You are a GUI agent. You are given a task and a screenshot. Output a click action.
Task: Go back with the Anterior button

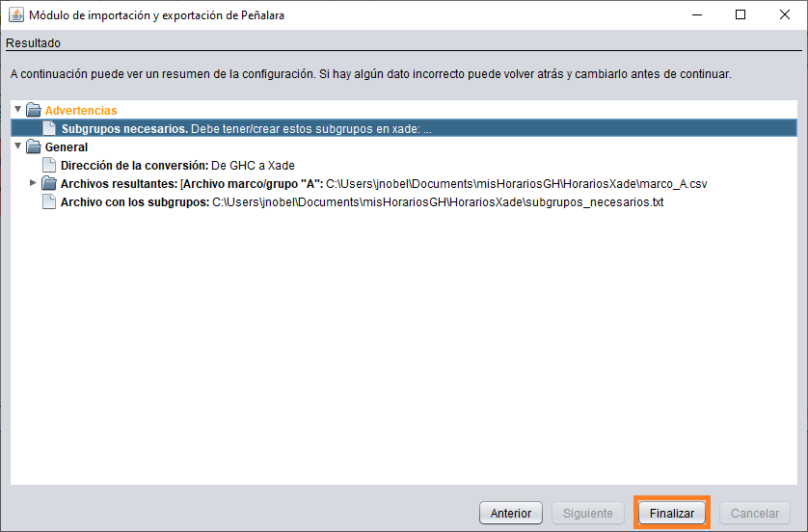tap(511, 514)
